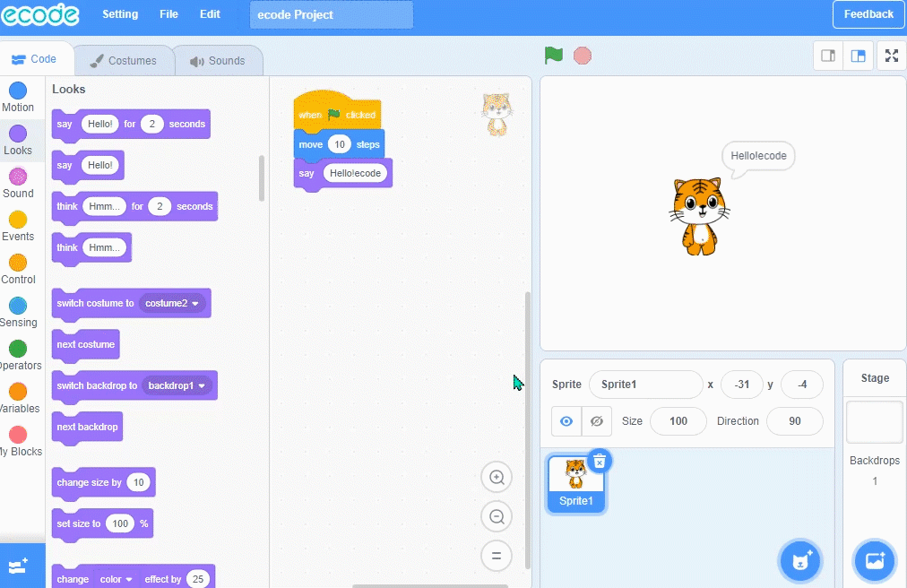Hide the sprite using crossed-eye icon
This screenshot has height=588, width=907.
tap(596, 421)
